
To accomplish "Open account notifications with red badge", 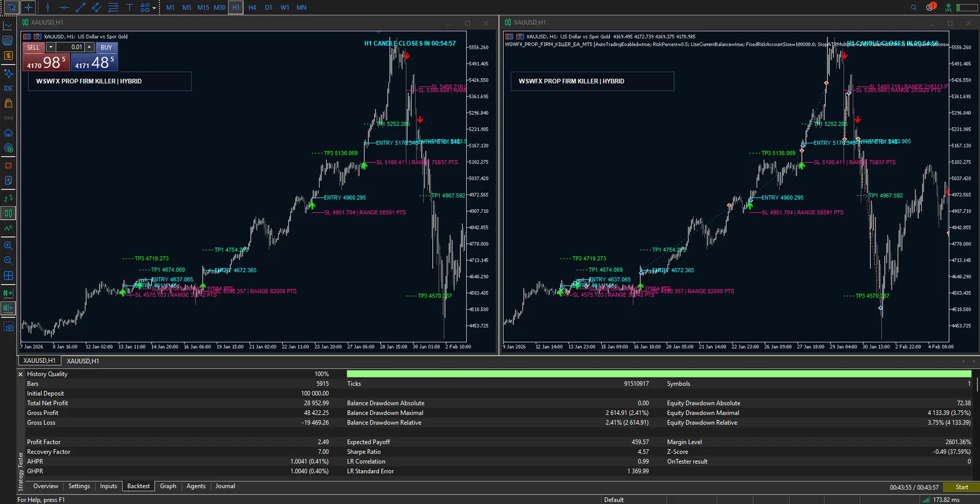I will 931,7.
